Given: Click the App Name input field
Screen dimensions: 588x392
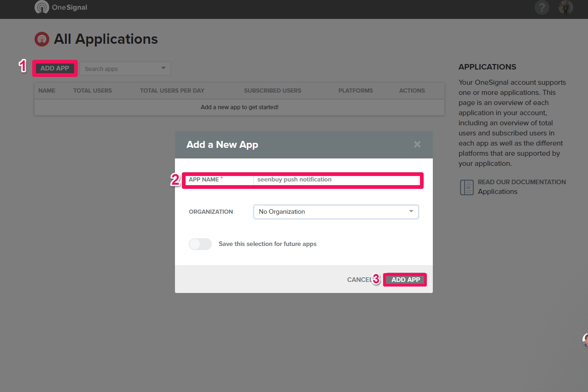Looking at the screenshot, I should coord(336,180).
